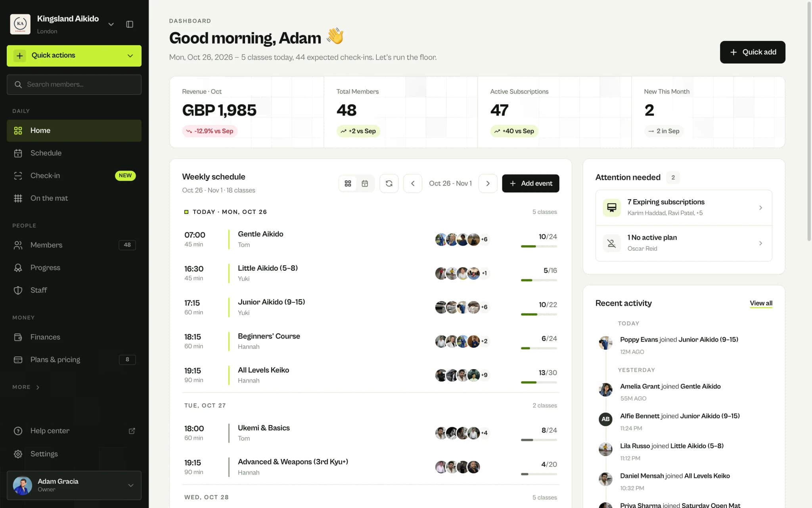Viewport: 812px width, 508px height.
Task: Open the Beginners' Course class row
Action: pyautogui.click(x=370, y=341)
